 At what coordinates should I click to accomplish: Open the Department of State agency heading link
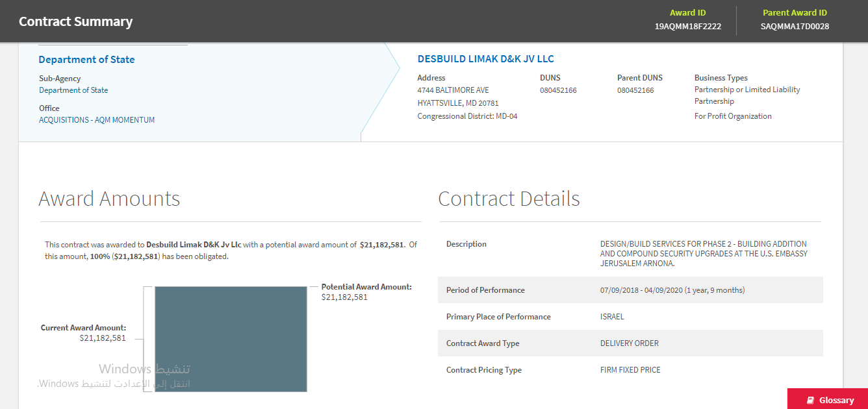click(86, 60)
